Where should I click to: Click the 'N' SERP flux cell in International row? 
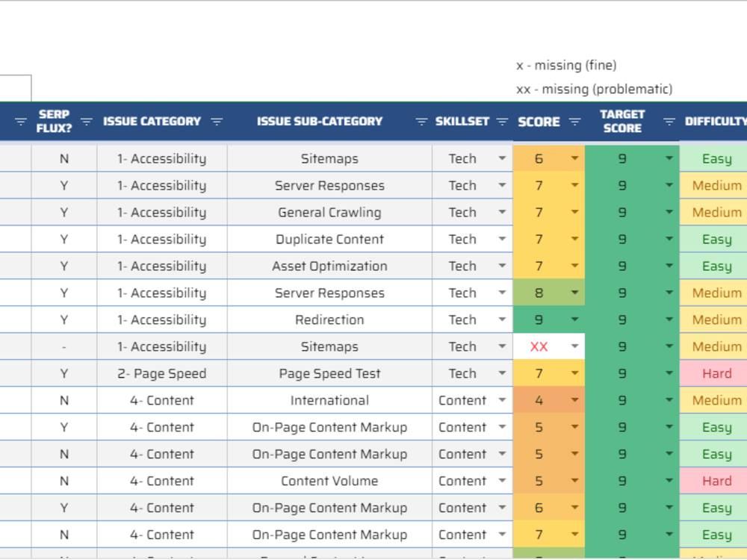pyautogui.click(x=64, y=400)
